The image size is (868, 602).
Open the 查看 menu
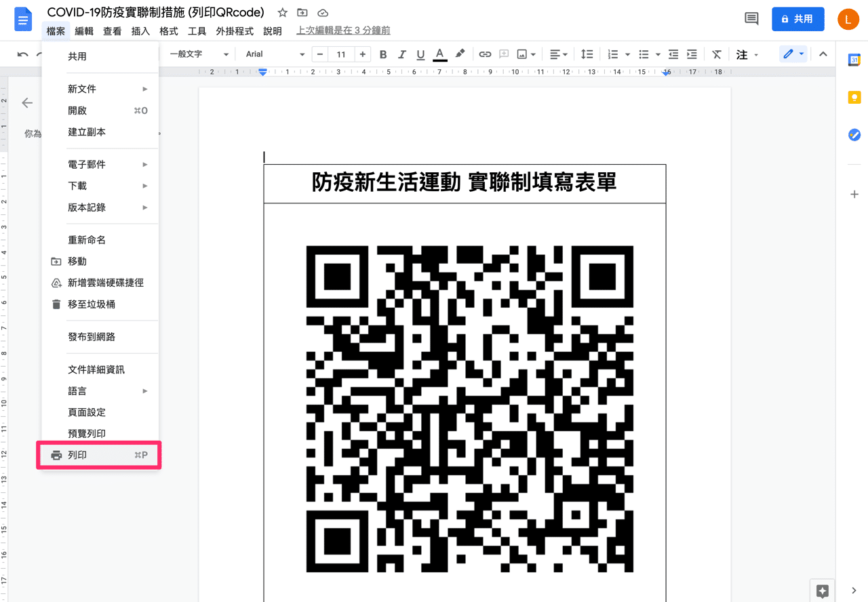(x=113, y=31)
